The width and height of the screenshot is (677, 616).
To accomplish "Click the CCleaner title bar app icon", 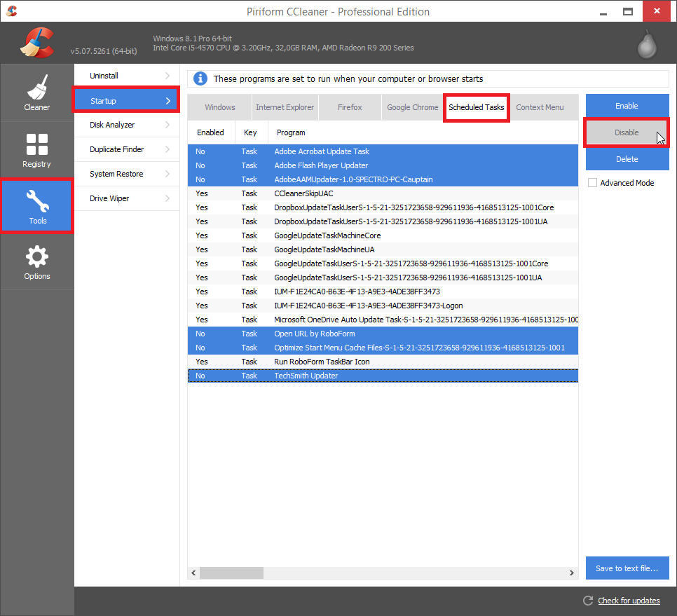I will point(12,11).
